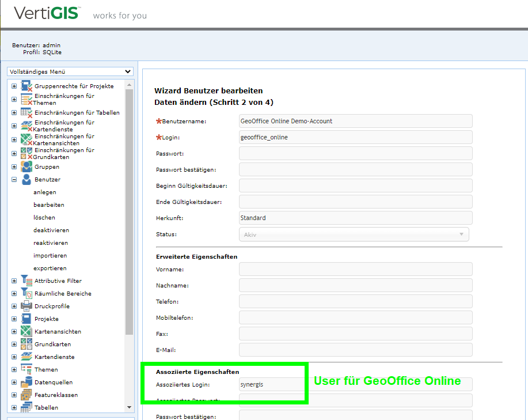The height and width of the screenshot is (420, 528).
Task: Select the Benutzer user icon
Action: [26, 179]
